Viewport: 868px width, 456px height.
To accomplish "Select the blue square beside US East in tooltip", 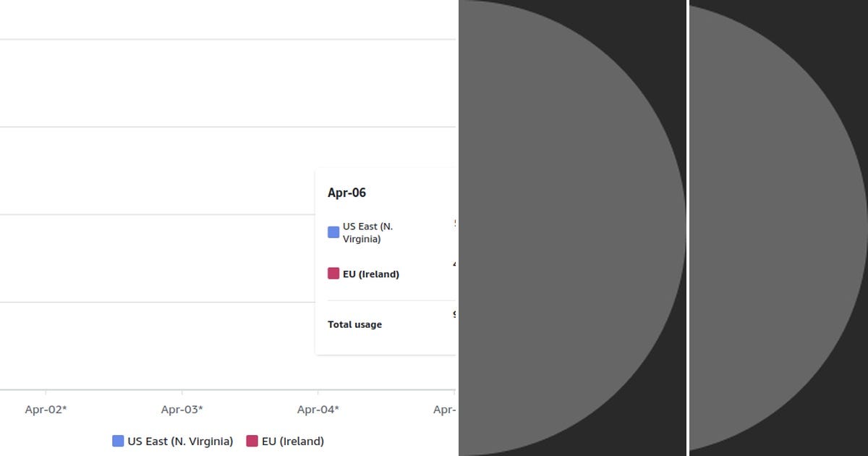I will coord(332,232).
